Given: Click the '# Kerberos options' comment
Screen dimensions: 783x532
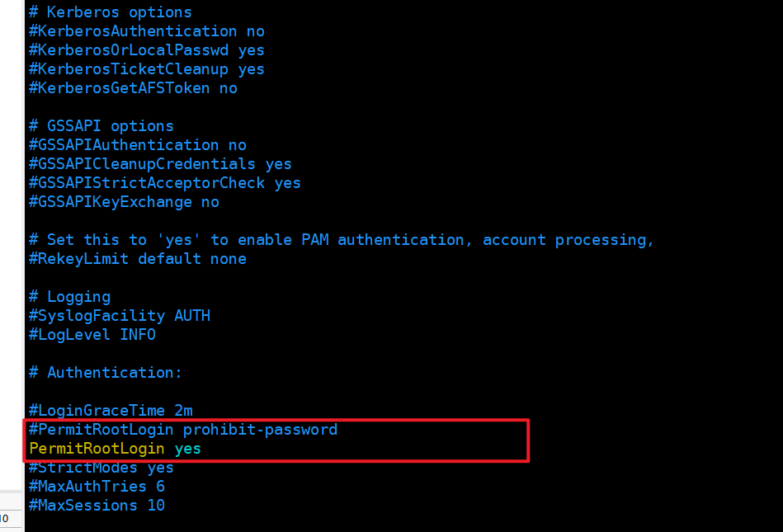Looking at the screenshot, I should click(x=111, y=12).
